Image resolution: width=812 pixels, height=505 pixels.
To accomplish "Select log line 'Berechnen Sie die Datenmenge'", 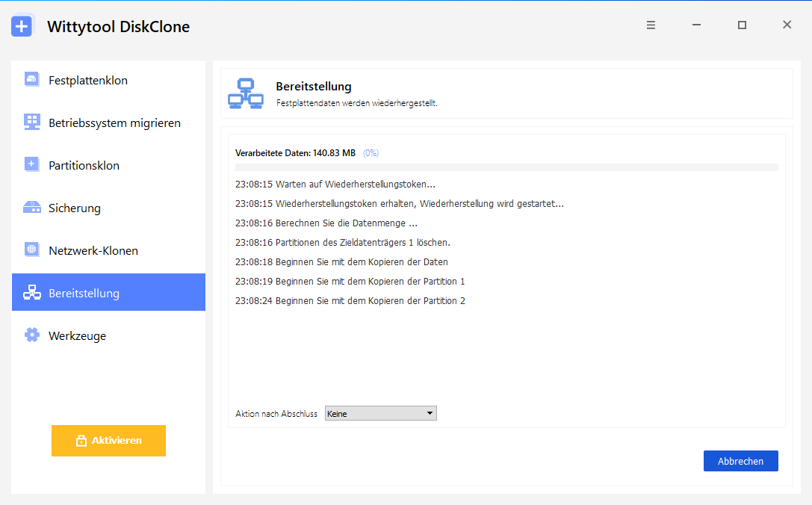I will [326, 223].
